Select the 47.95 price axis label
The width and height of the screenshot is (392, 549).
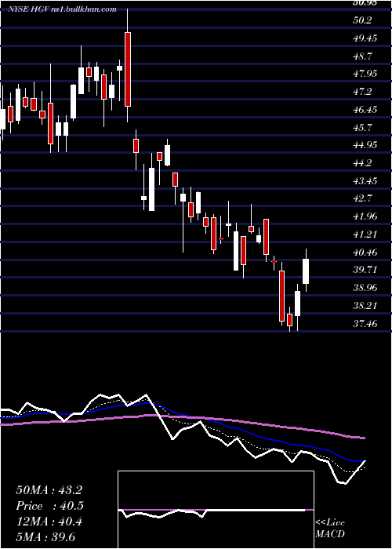point(365,74)
